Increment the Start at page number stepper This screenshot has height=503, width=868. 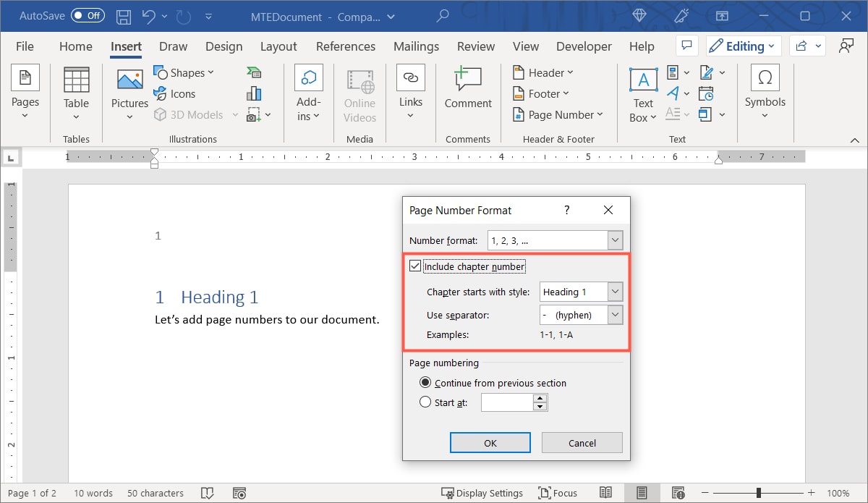(540, 398)
